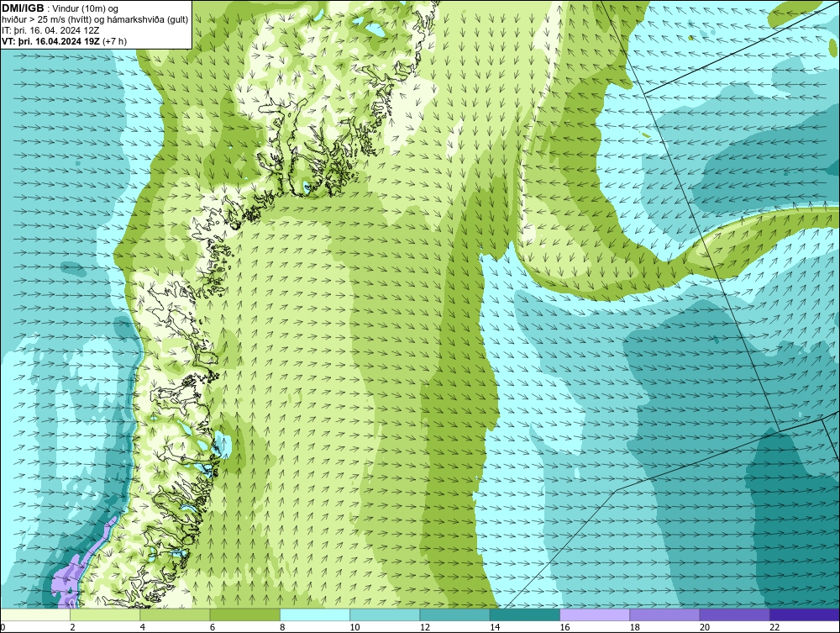
Task: Click the 14–16 m/s dark teal legend swatch
Action: [525, 615]
